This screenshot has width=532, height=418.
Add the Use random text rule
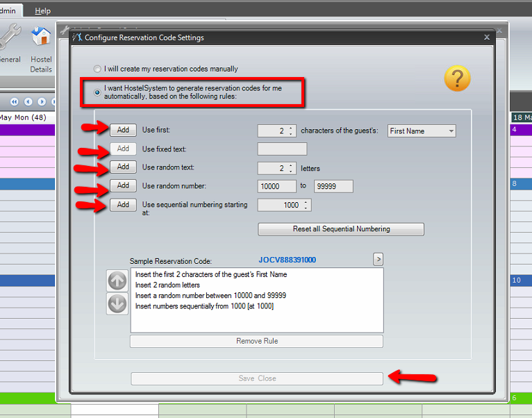point(123,167)
